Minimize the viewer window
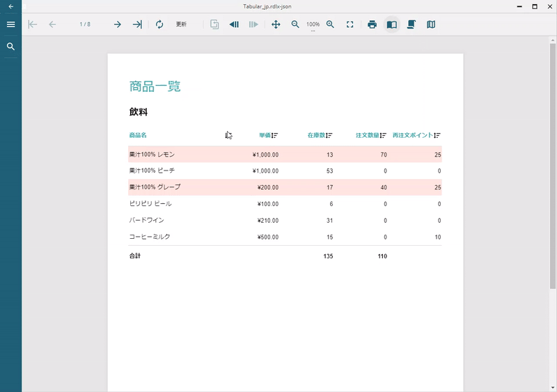Image resolution: width=557 pixels, height=392 pixels. tap(519, 6)
